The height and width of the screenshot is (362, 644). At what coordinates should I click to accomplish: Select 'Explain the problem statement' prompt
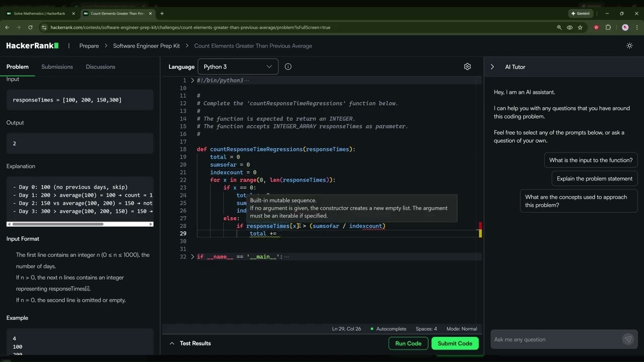(595, 178)
